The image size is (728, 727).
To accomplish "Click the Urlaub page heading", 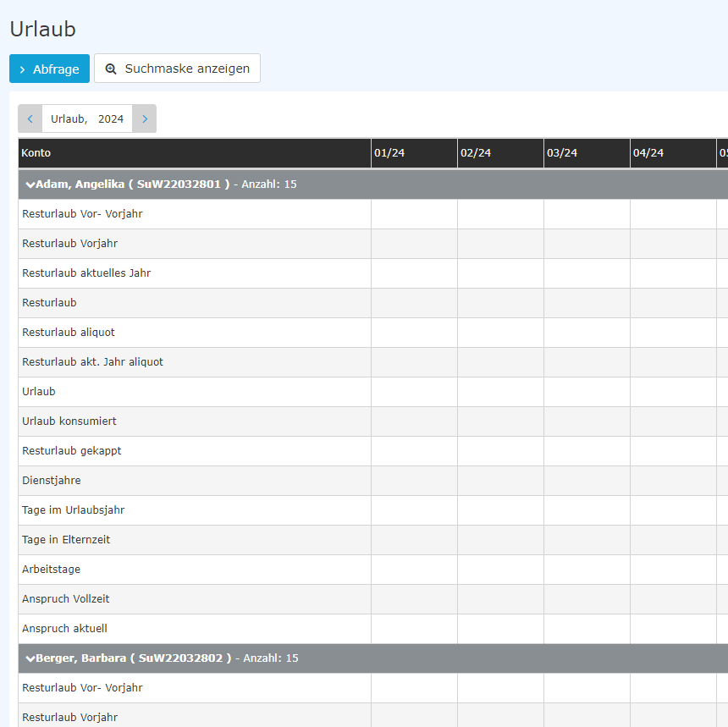I will point(42,30).
